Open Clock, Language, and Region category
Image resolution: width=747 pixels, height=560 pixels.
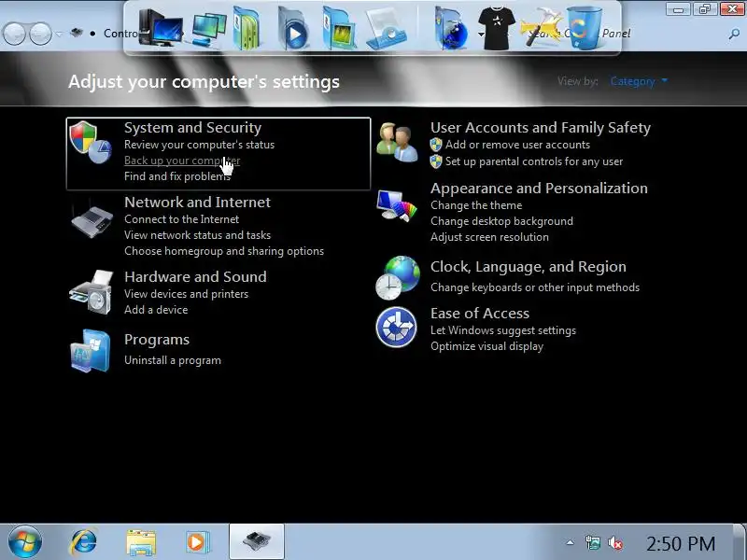[529, 267]
